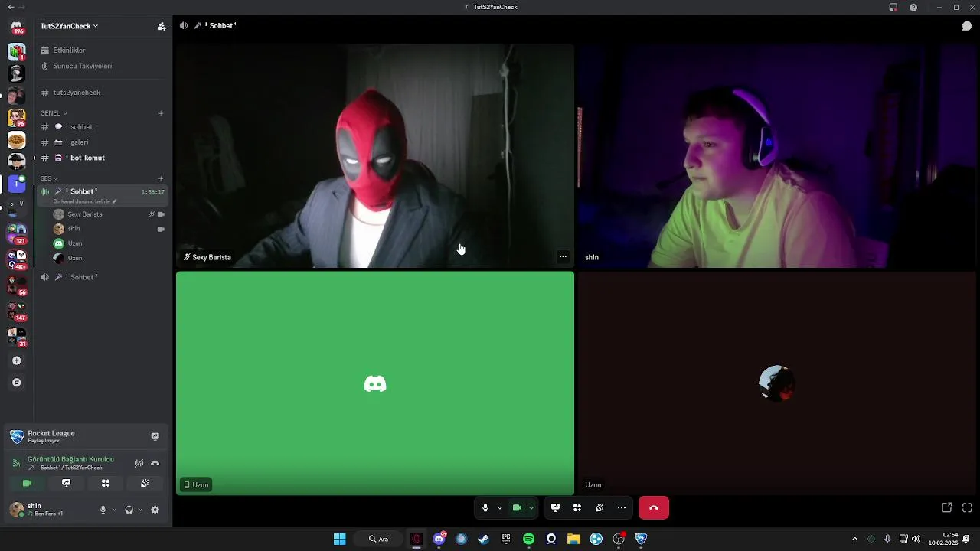Toggle camera button in left voice panel
The image size is (980, 551).
click(x=27, y=483)
